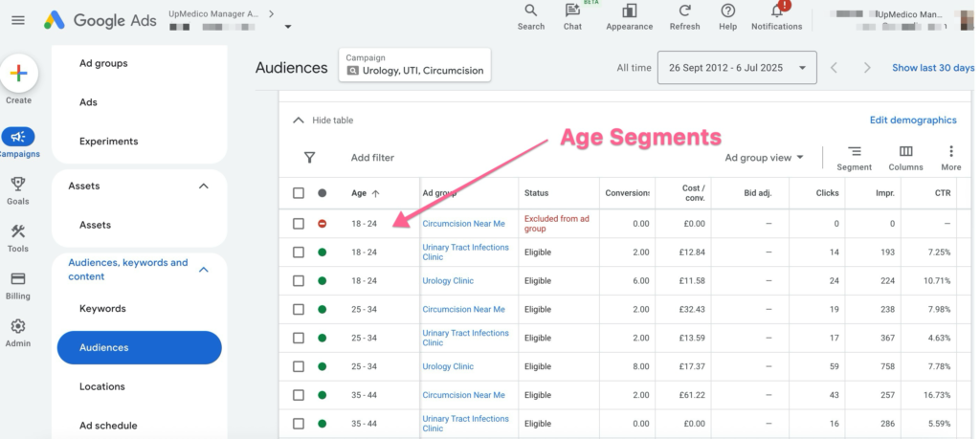This screenshot has height=439, width=980.
Task: Click the Add filter field
Action: [x=372, y=158]
